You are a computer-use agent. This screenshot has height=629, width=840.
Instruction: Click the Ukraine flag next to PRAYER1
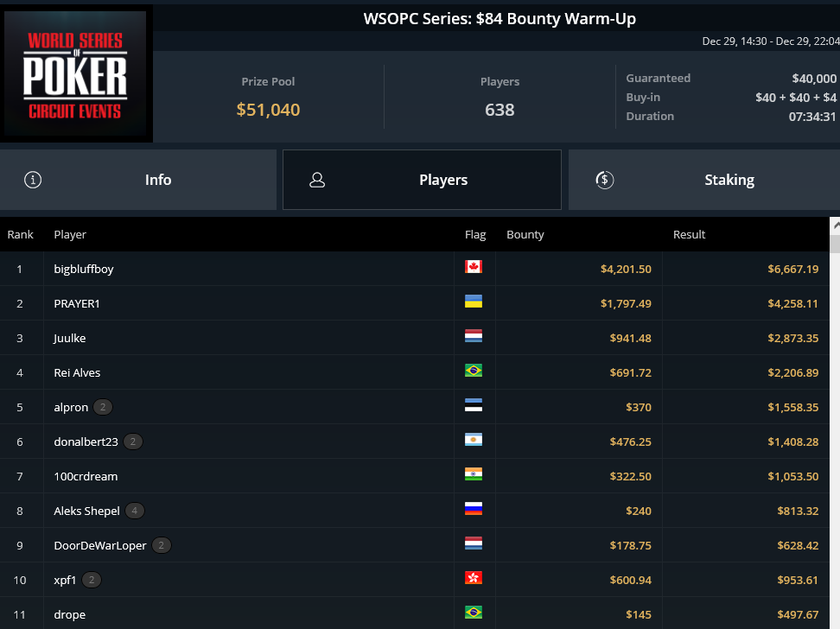coord(474,301)
